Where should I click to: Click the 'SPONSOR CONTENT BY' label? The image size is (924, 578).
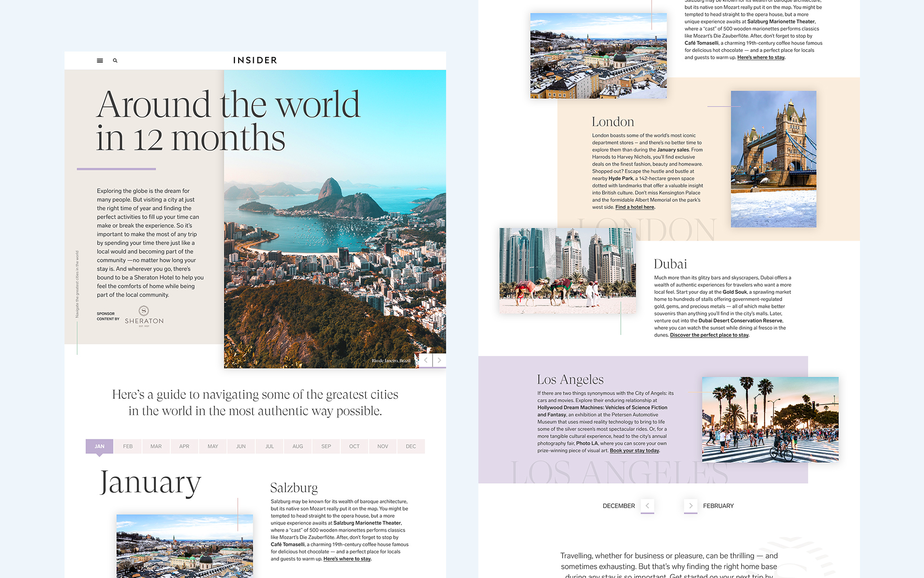tap(108, 316)
